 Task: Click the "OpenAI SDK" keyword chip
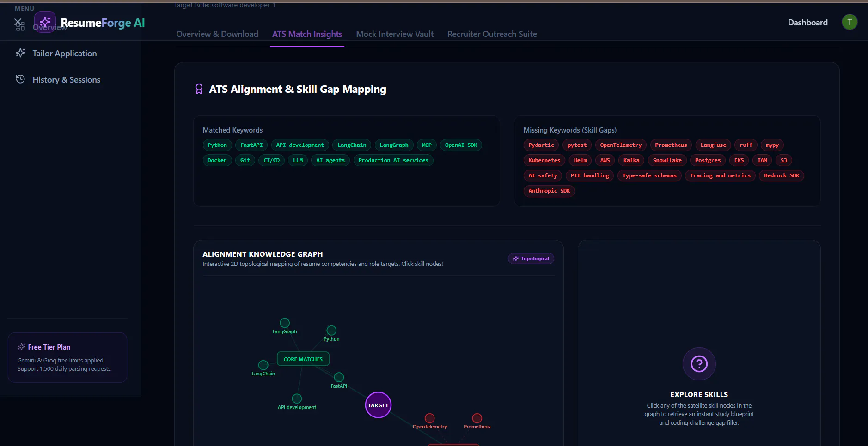click(x=461, y=145)
